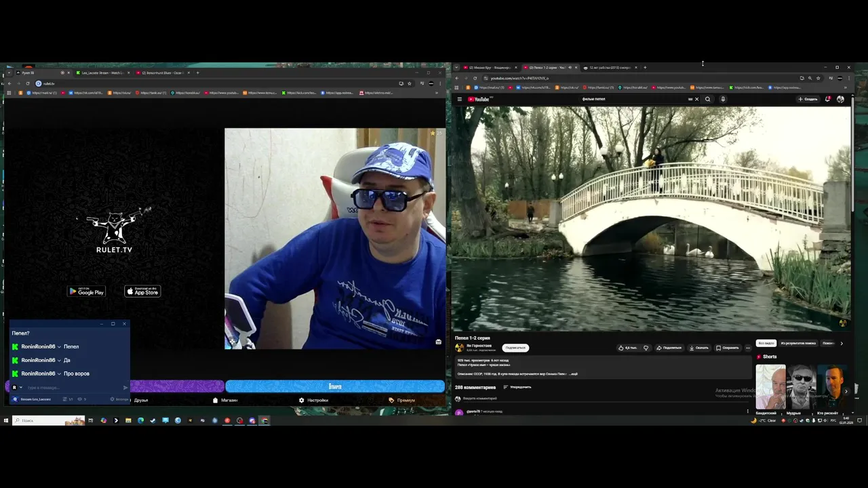Dislike the Пепел 1-2 серия video
The height and width of the screenshot is (488, 868).
646,348
